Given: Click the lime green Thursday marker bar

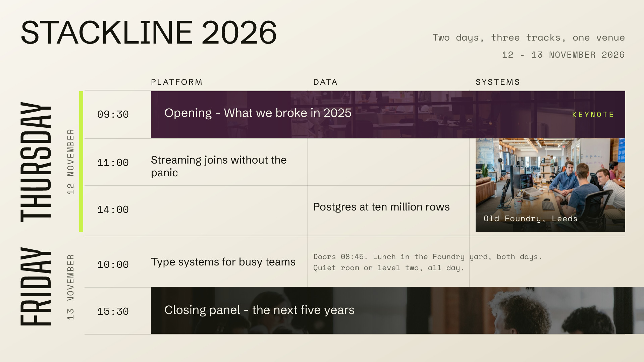Looking at the screenshot, I should pos(81,162).
